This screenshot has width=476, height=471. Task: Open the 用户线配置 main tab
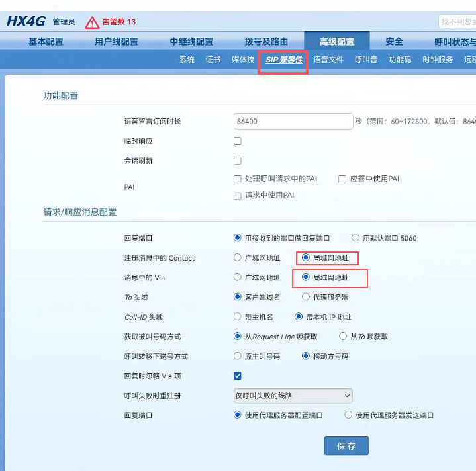[117, 42]
